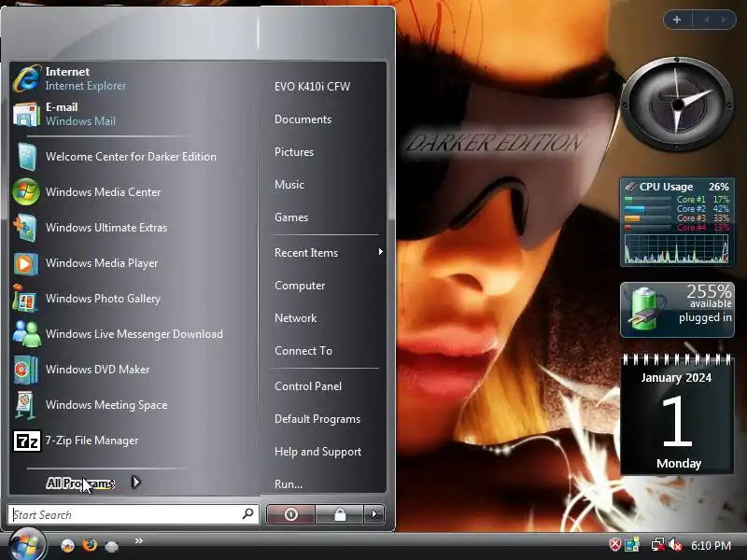Screen dimensions: 747x560
Task: Launch Windows Media Center icon
Action: click(26, 192)
